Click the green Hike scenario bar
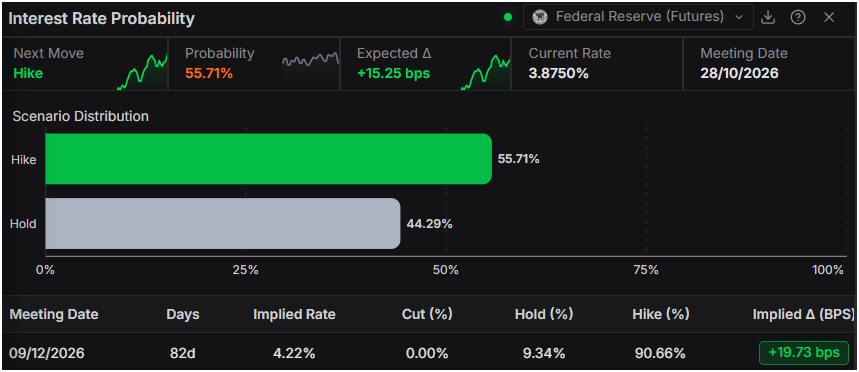The image size is (859, 372). pos(268,159)
